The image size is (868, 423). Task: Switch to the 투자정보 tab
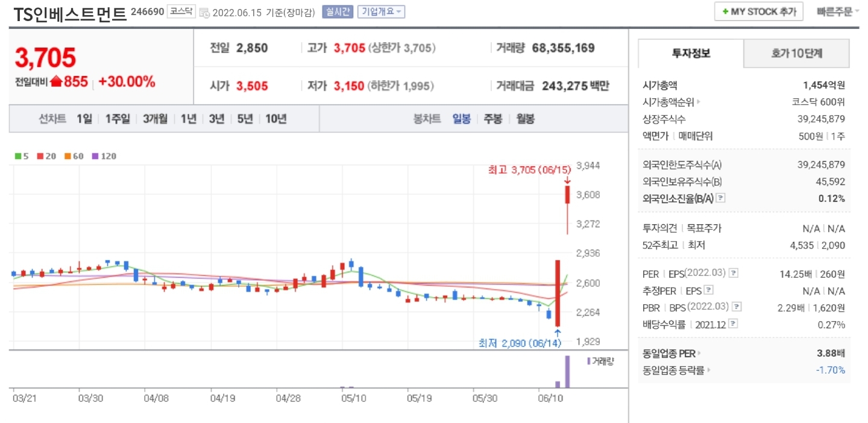[691, 53]
